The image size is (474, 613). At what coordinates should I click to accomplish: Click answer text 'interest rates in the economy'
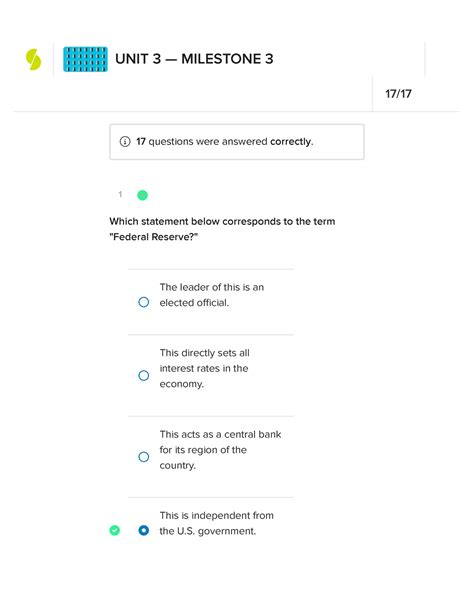coord(204,376)
